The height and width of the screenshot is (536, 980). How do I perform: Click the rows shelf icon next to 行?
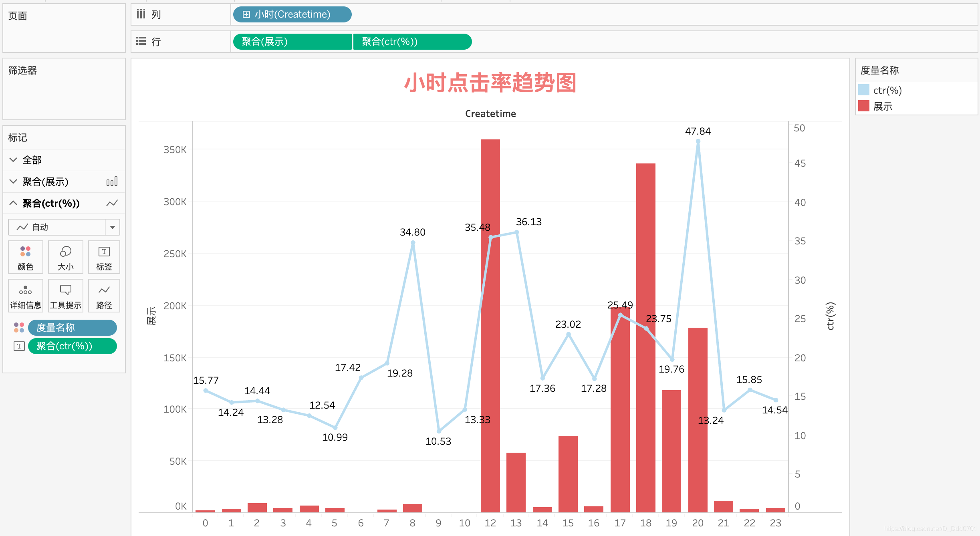click(x=141, y=41)
